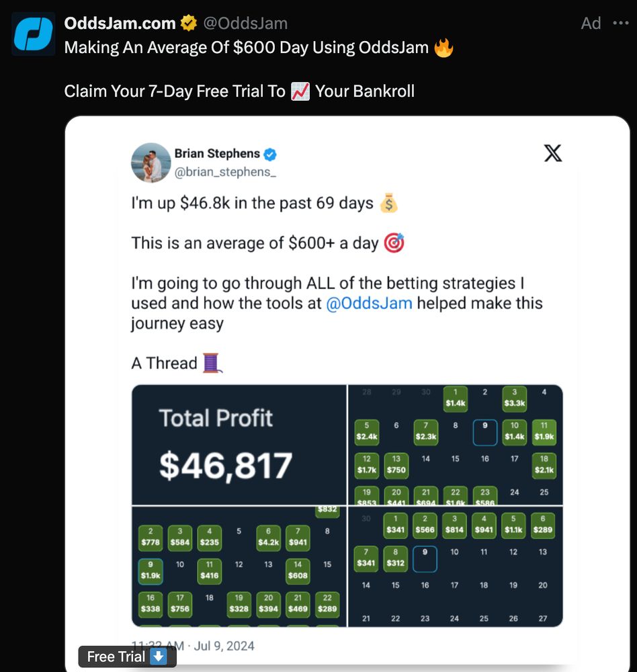Open the OddsJam profile avatar

(x=33, y=34)
